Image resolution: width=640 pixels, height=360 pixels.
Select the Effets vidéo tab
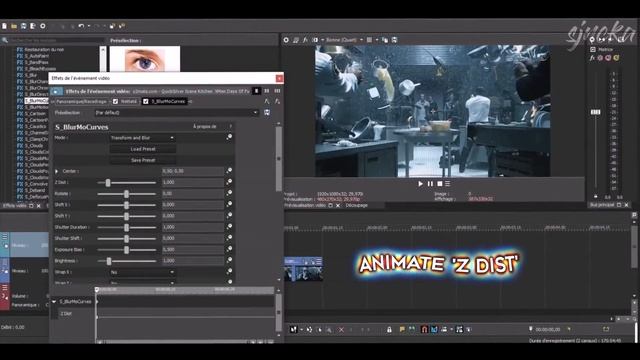pyautogui.click(x=14, y=206)
